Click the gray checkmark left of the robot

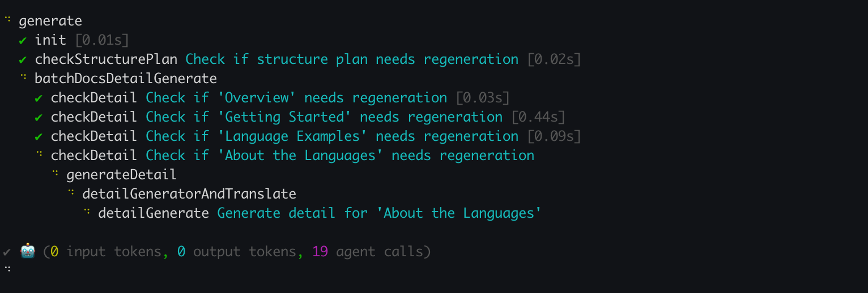pos(7,251)
